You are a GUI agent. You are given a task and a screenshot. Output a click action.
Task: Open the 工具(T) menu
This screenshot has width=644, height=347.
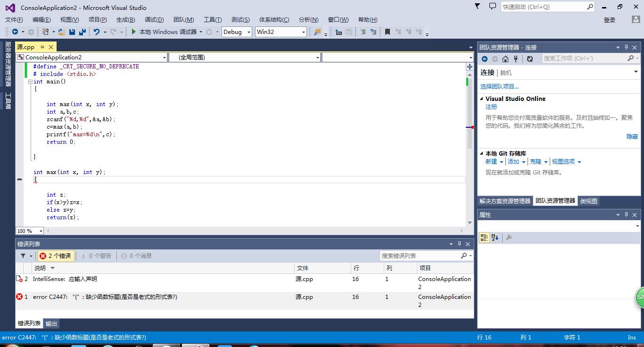coord(213,20)
